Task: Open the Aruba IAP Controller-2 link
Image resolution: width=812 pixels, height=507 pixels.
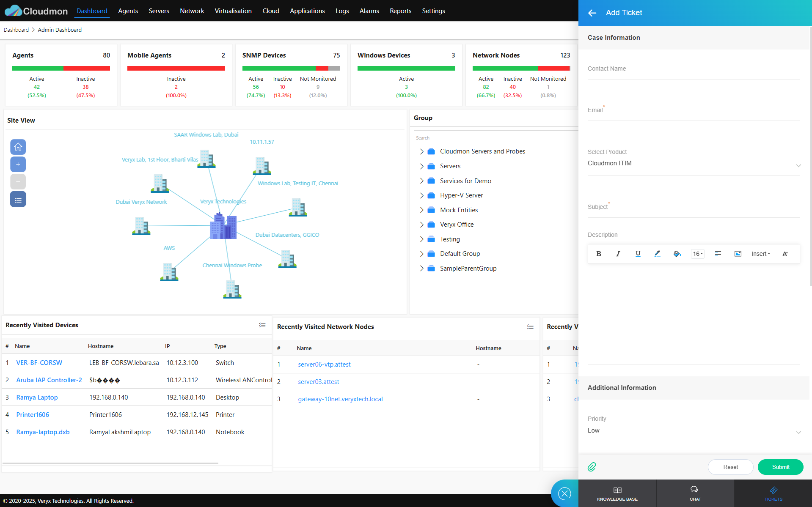Action: pos(49,380)
